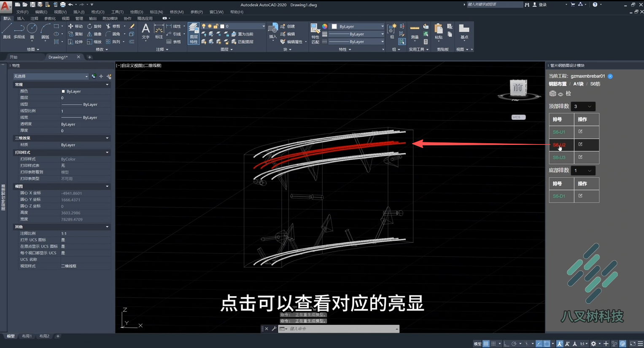Toggle the eye visibility icon in rebar panel
The width and height of the screenshot is (644, 348).
click(x=560, y=94)
